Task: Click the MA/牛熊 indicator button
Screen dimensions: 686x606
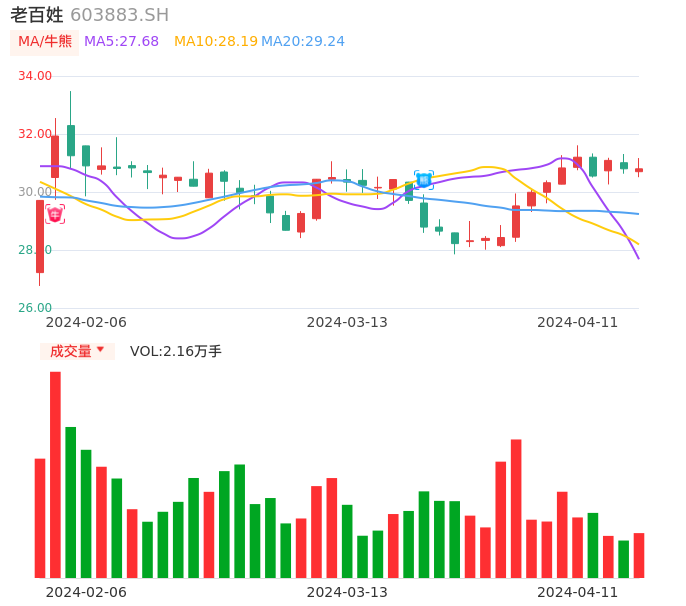Action: 45,42
